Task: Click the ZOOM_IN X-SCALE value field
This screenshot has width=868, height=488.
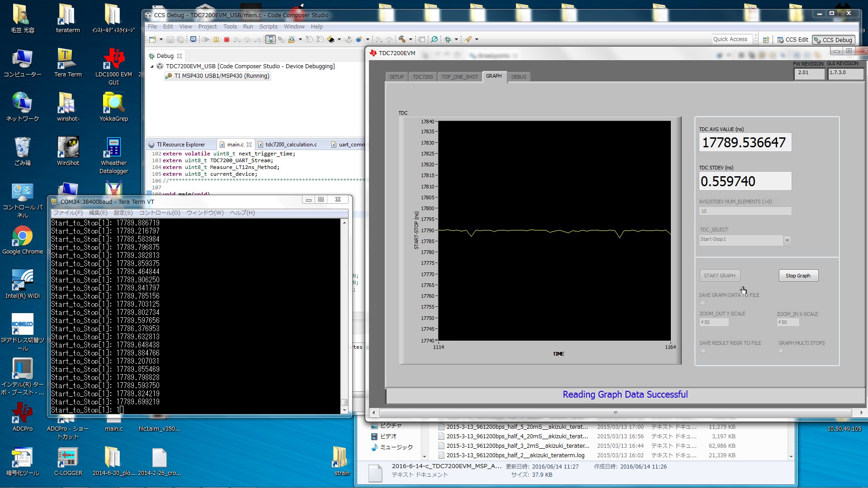Action: click(788, 322)
